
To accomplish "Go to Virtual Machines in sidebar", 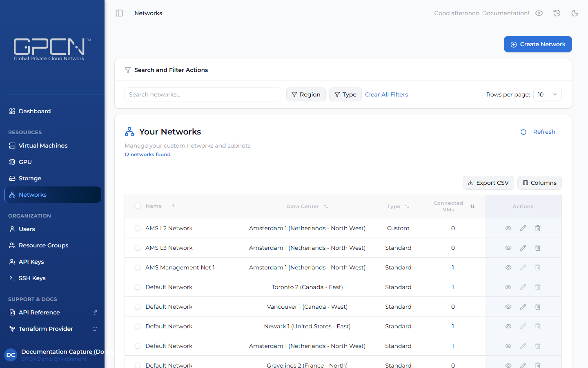I will [53, 146].
